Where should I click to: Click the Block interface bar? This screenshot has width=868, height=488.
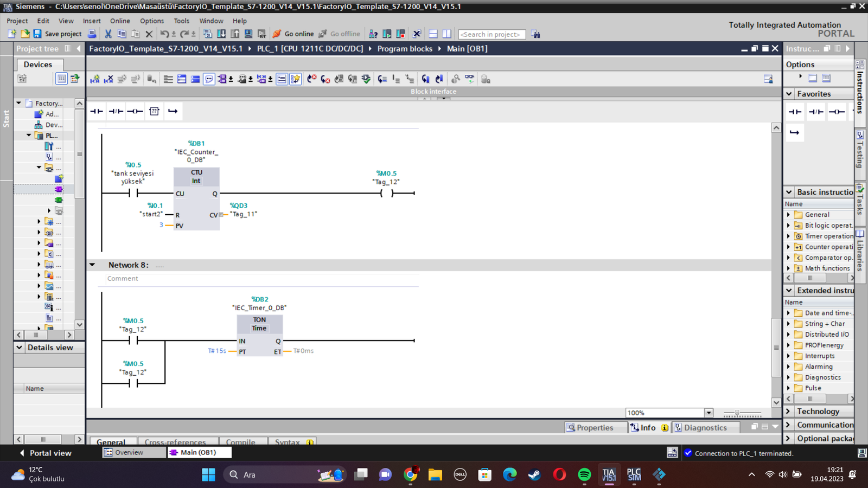pyautogui.click(x=433, y=92)
